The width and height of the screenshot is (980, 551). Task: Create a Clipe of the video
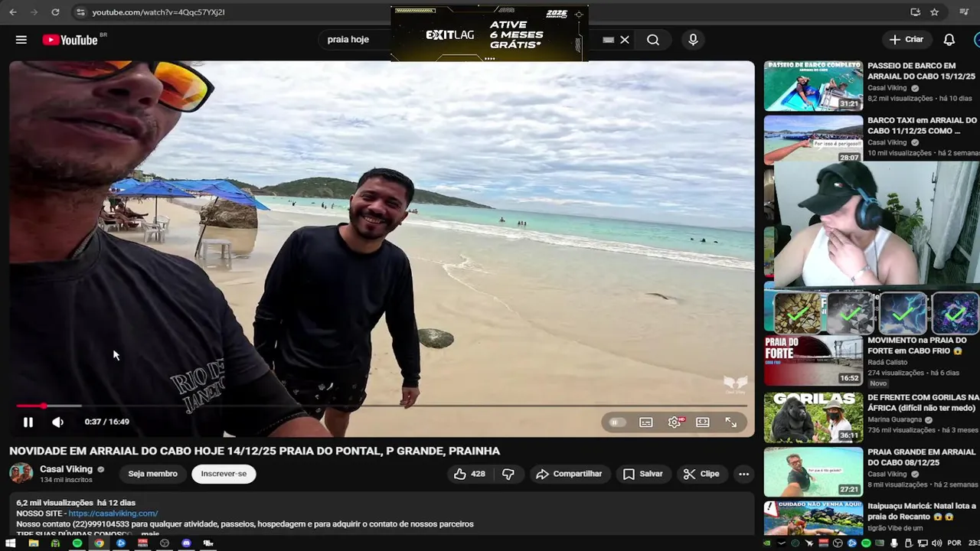pos(701,474)
